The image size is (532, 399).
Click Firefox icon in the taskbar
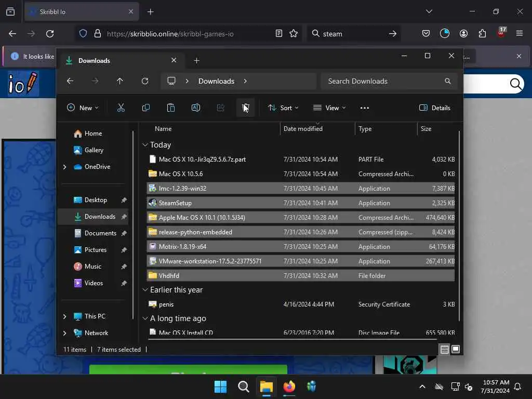(x=289, y=387)
